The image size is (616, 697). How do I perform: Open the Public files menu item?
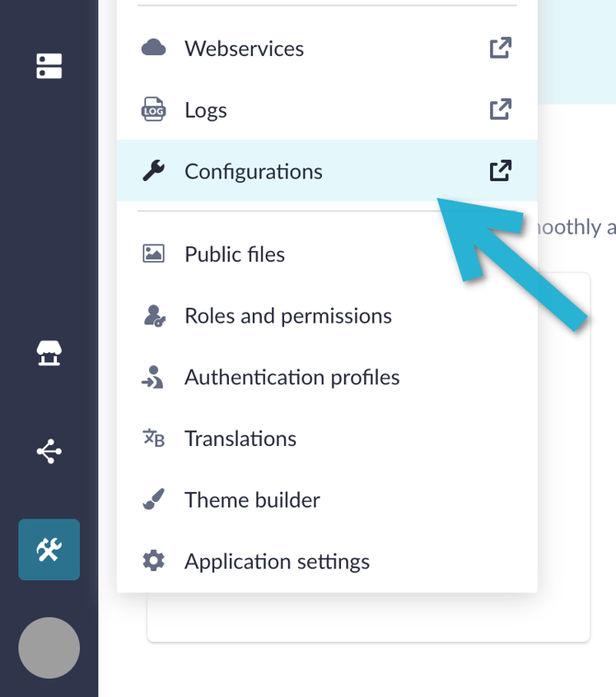coord(234,255)
